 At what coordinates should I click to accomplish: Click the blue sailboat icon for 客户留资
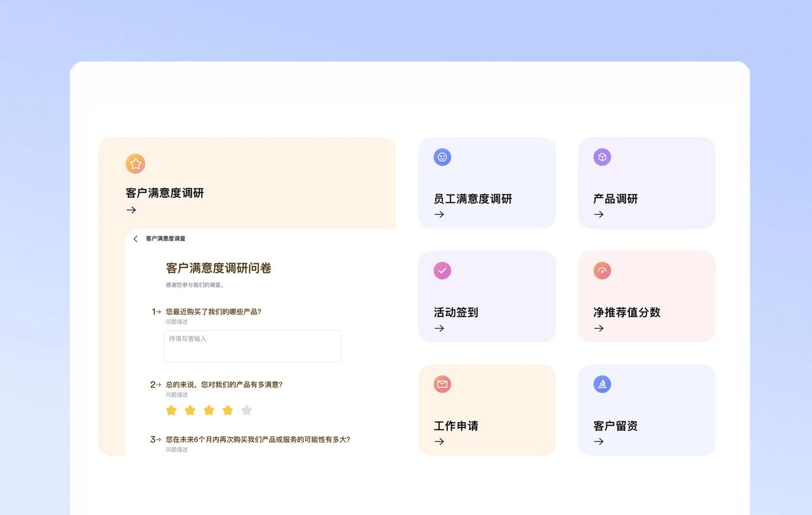coord(602,384)
